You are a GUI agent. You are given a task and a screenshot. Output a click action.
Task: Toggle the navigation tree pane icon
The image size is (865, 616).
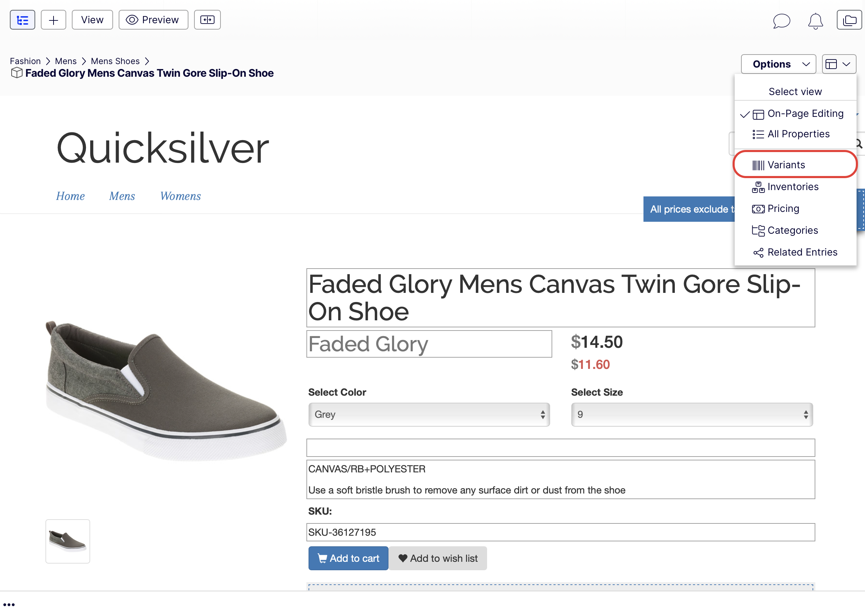pos(23,20)
